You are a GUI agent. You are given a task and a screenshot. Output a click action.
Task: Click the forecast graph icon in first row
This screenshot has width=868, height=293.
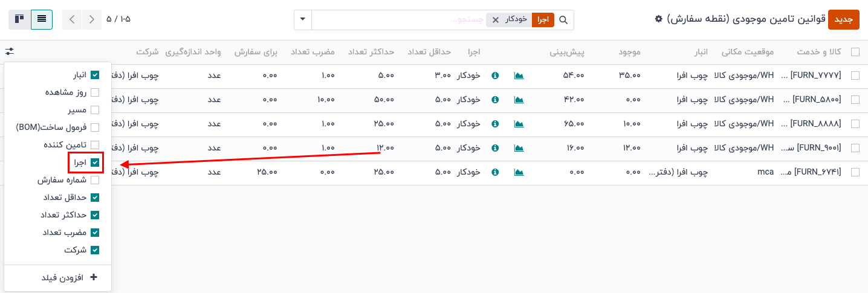519,76
